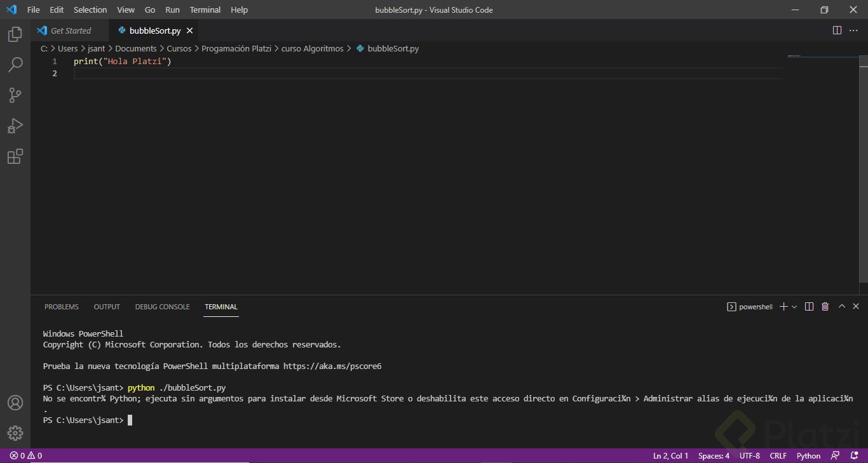Open the Terminal menu
This screenshot has height=463, width=868.
[x=205, y=10]
